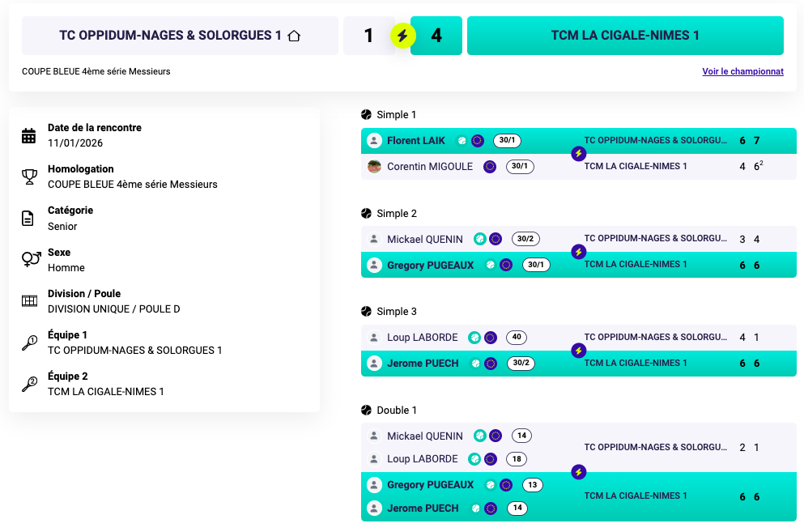Click the racket icon next to Équipe 1
Screen dimensions: 804x532
coord(29,343)
